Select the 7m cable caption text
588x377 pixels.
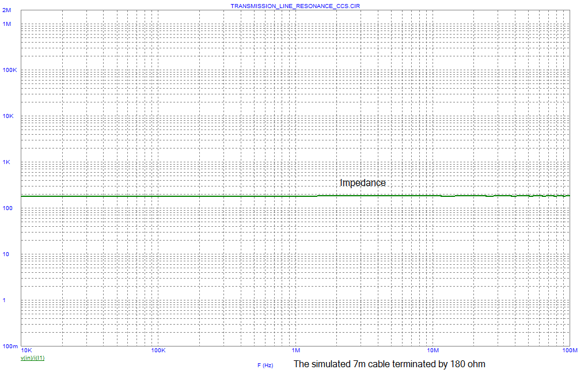(389, 364)
